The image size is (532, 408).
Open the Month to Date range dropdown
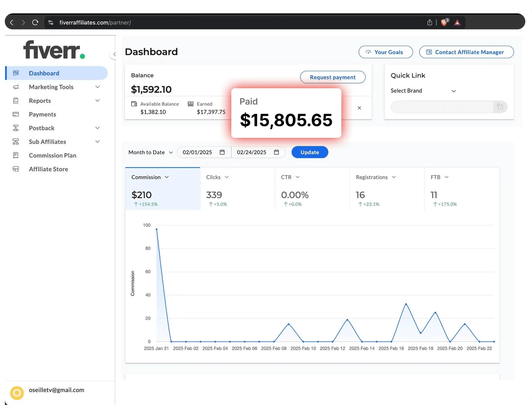pos(151,152)
